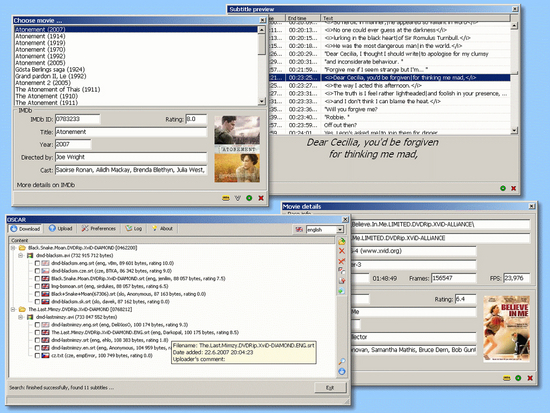Viewport: 550px width, 413px height.
Task: Click the magnifier search icon in OSCAR
Action: [x=342, y=361]
